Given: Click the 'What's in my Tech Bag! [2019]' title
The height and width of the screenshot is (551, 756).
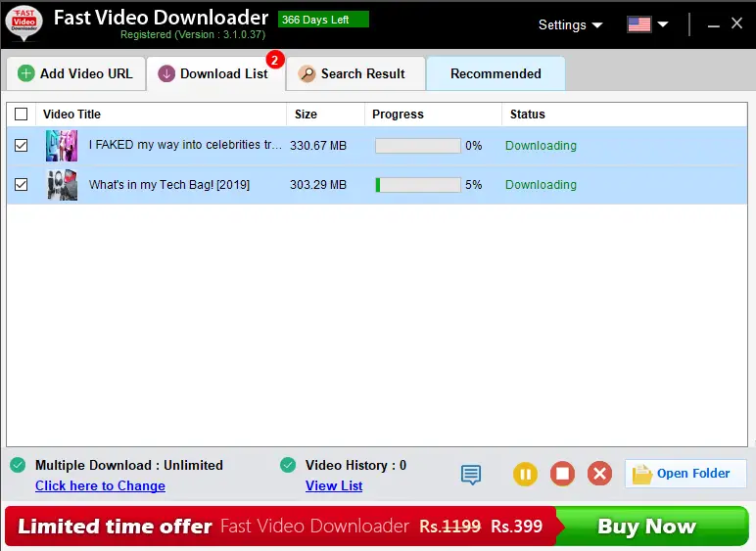Looking at the screenshot, I should 169,185.
